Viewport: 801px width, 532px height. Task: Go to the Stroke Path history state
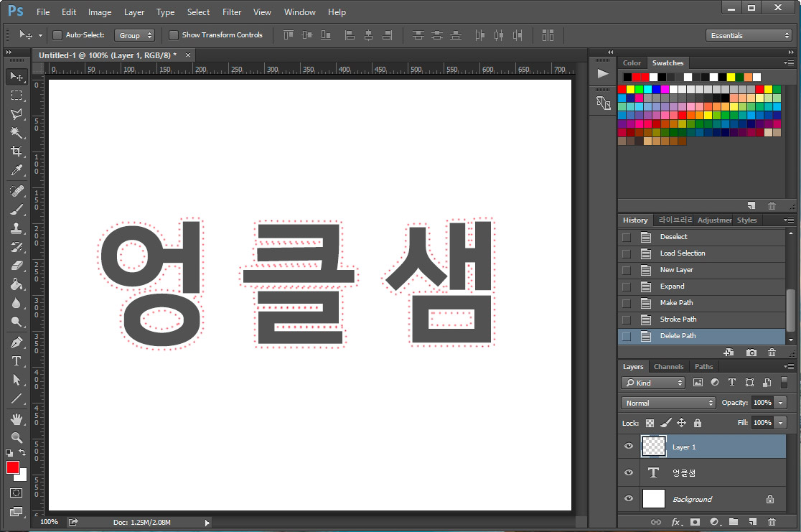click(x=701, y=319)
